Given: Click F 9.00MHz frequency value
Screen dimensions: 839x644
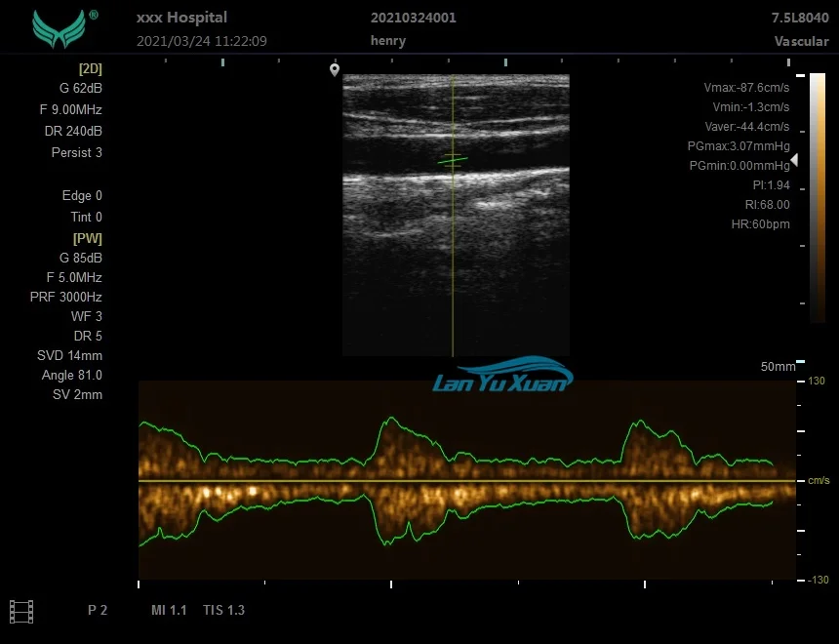Looking at the screenshot, I should (x=70, y=109).
